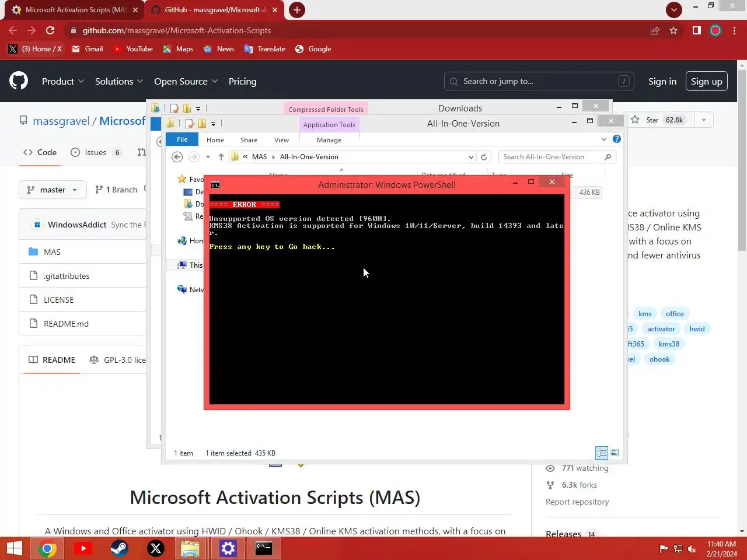Click the kms38 topic tag
The image size is (747, 560).
pyautogui.click(x=669, y=344)
